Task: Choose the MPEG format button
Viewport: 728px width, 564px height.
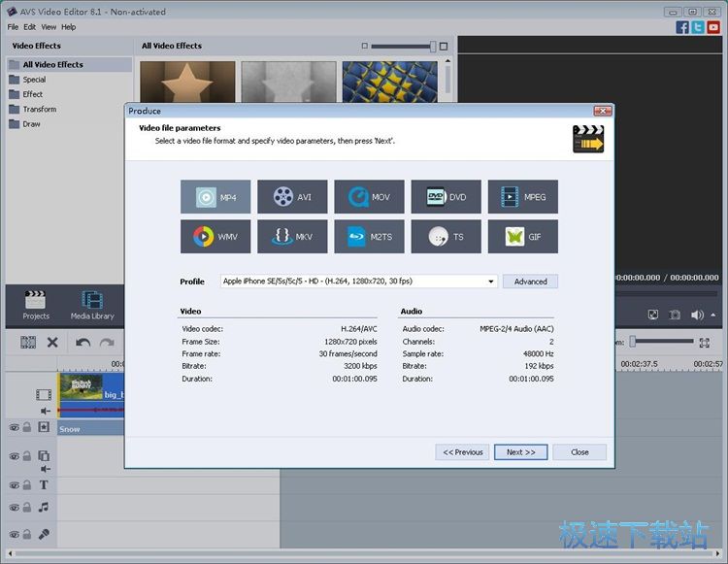Action: coord(523,197)
